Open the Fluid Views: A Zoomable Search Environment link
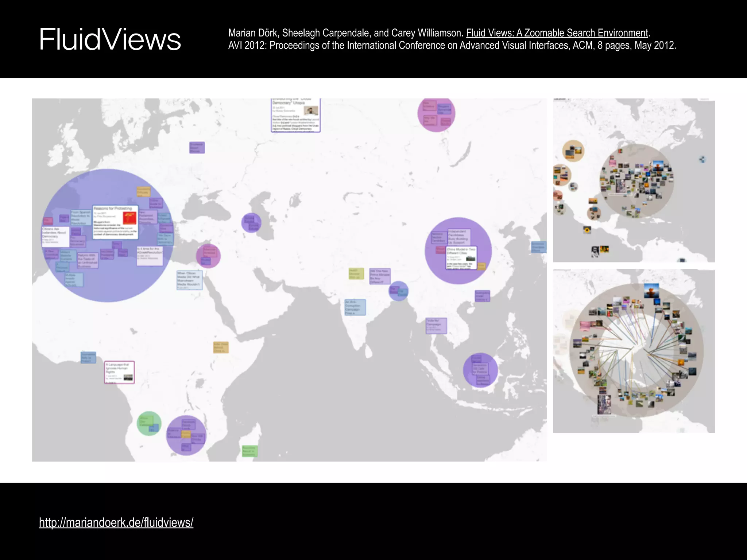747x560 pixels. click(x=557, y=33)
